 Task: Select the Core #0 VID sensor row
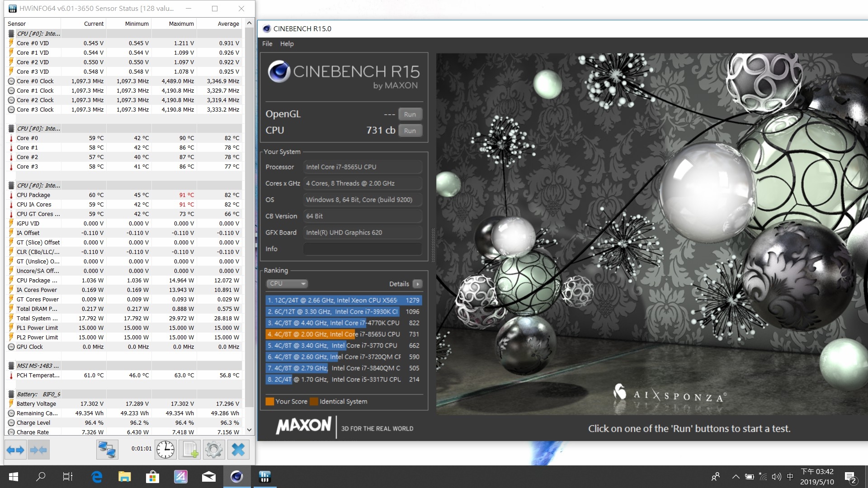pos(123,43)
